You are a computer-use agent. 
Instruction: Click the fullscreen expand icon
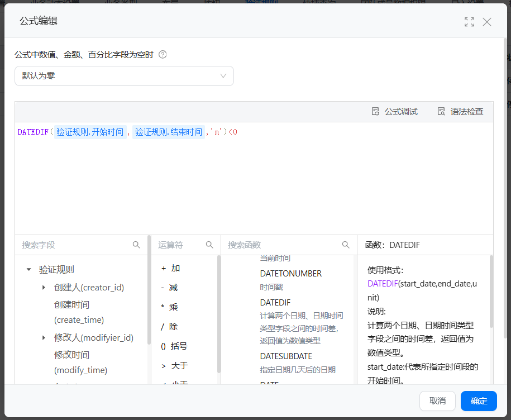(469, 22)
